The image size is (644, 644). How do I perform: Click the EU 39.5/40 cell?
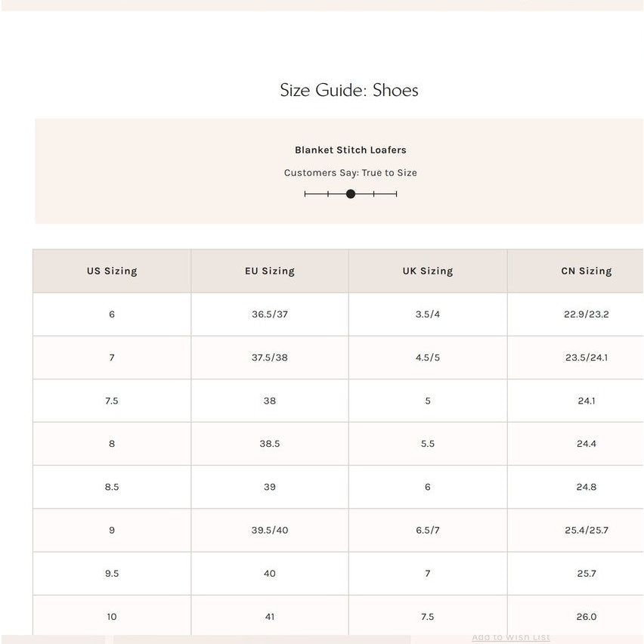[270, 530]
